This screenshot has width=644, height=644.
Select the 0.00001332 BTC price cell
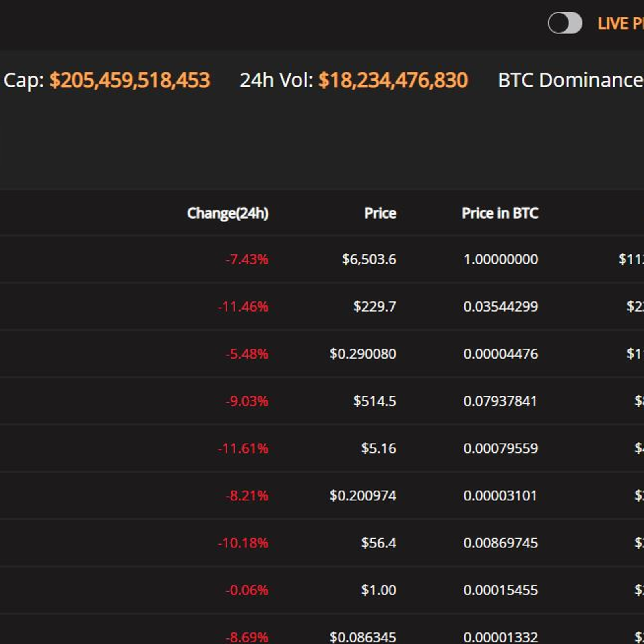[x=501, y=637]
